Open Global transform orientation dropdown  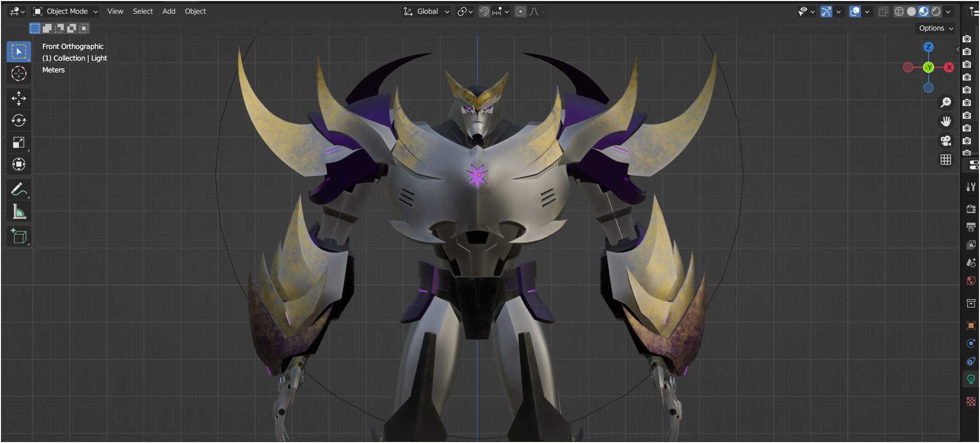427,11
